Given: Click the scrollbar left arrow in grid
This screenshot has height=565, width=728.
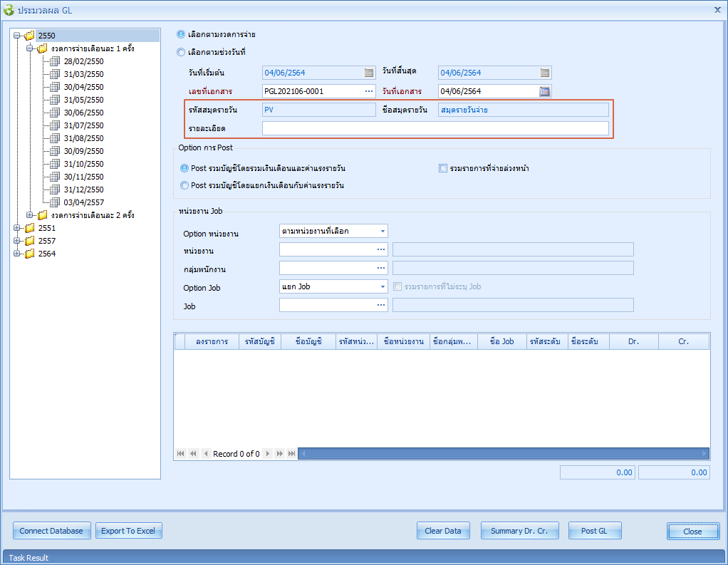Looking at the screenshot, I should tap(303, 454).
